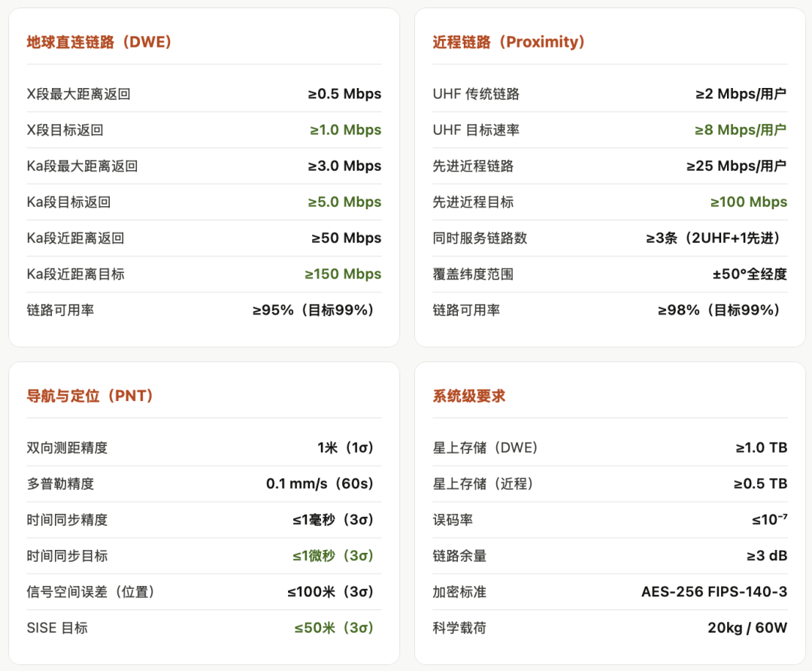
Task: Click the label '信号空间误差（位置）'
Action: pos(91,592)
